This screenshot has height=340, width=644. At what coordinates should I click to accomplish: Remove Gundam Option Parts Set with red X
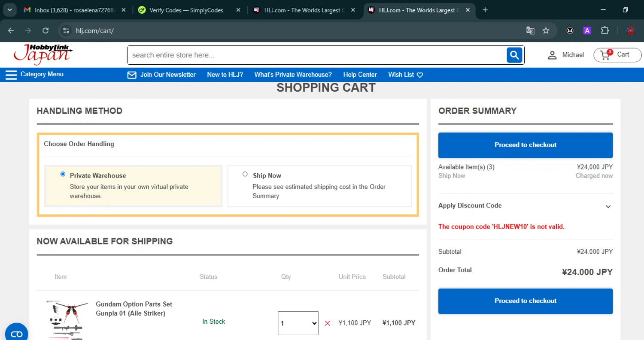coord(328,323)
